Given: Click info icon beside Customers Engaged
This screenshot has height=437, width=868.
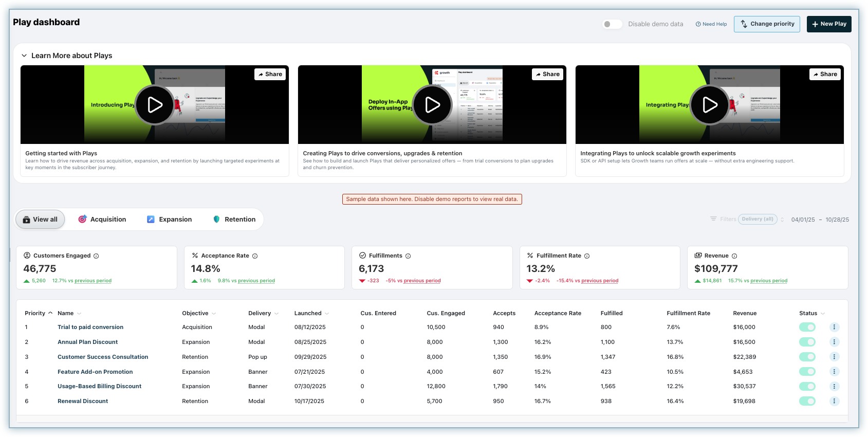Looking at the screenshot, I should tap(96, 256).
